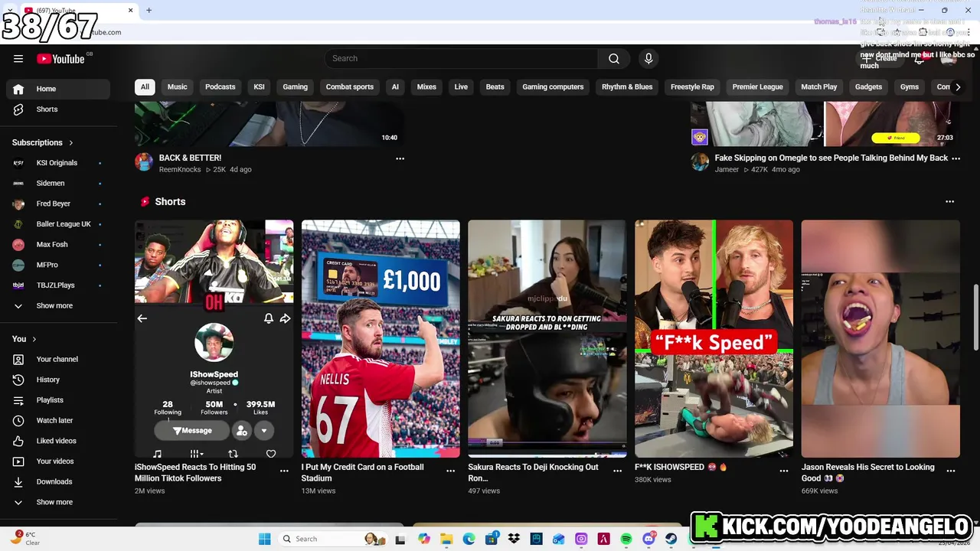Select the KSI filter chip
The width and height of the screenshot is (980, 551).
[259, 87]
